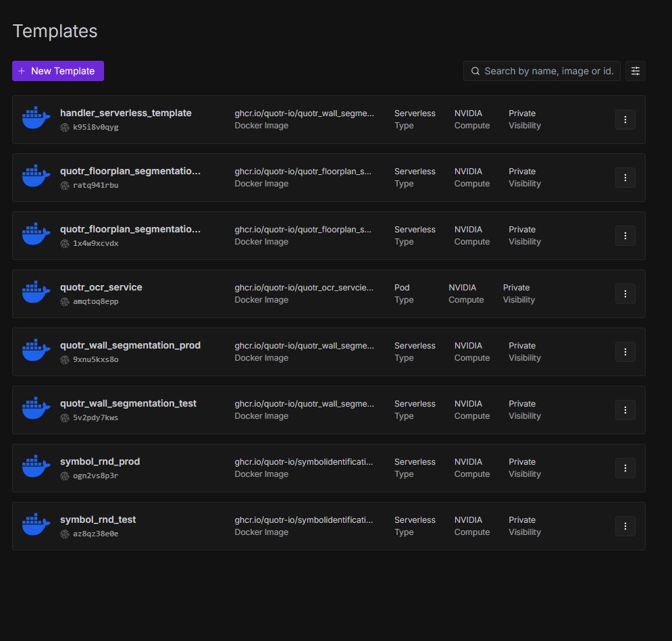
Task: Open the symbol_rnd_test template
Action: pyautogui.click(x=98, y=519)
